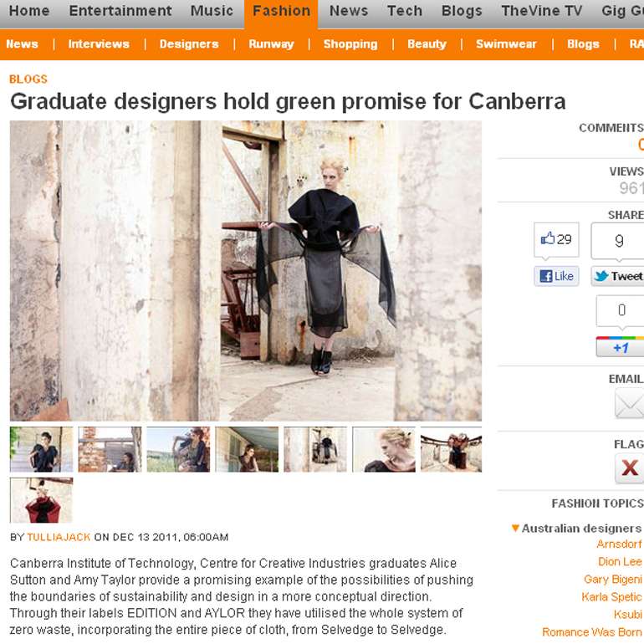644x644 pixels.
Task: Click the Facebook Like button
Action: [x=556, y=276]
